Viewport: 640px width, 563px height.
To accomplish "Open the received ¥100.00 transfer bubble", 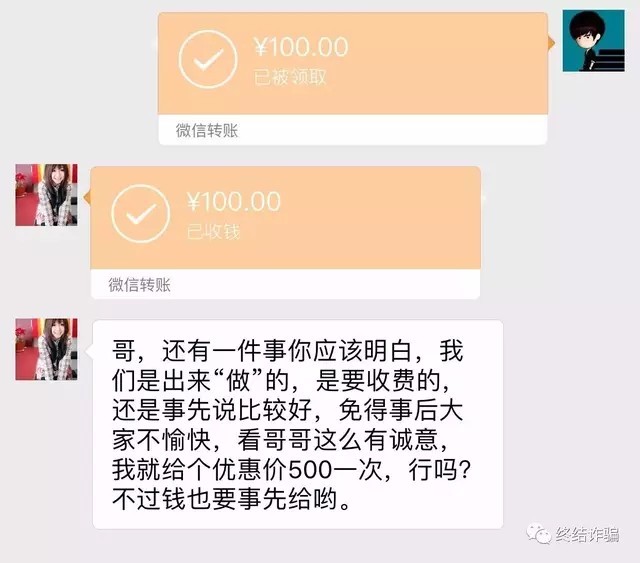I will (x=285, y=233).
